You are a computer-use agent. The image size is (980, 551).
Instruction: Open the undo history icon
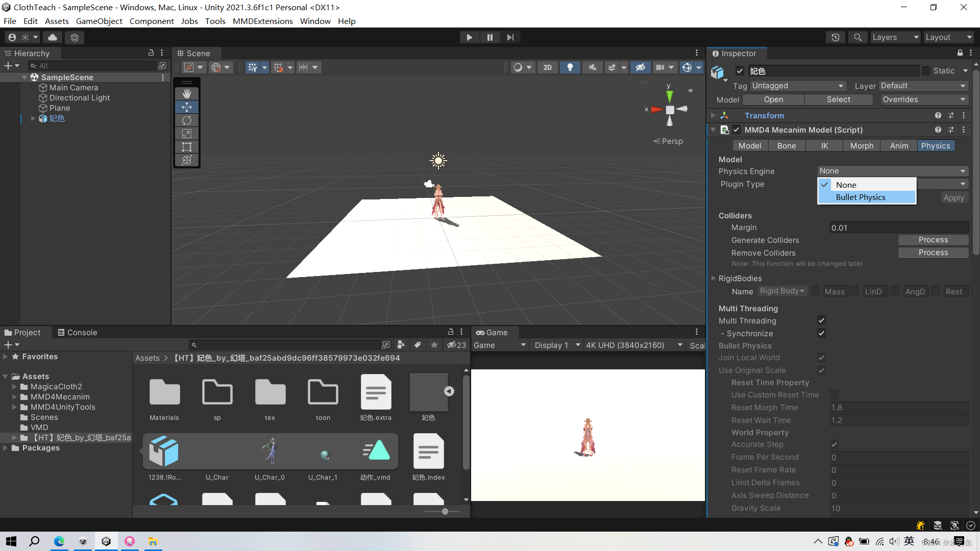click(x=835, y=37)
